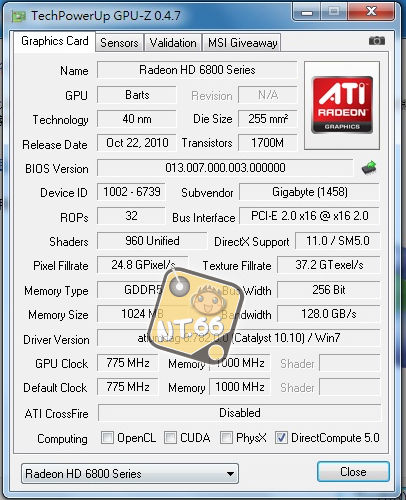Switch to the Graphics Card tab
The width and height of the screenshot is (406, 500).
[55, 41]
